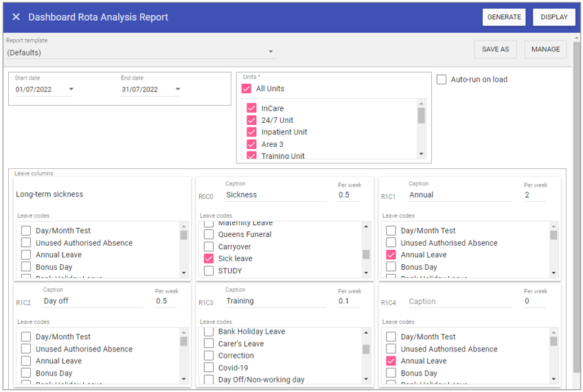Toggle the All Units checkbox

246,89
